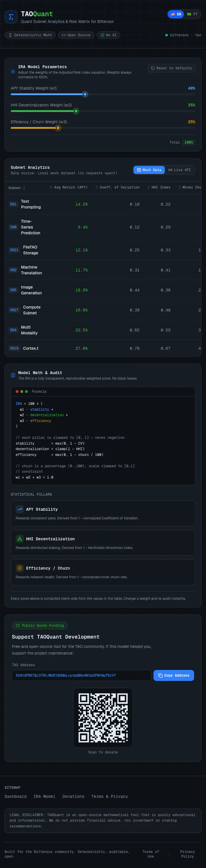Screen dimensions: 206x868
Task: Sort by Coeff. of Variation column
Action: pyautogui.click(x=117, y=187)
